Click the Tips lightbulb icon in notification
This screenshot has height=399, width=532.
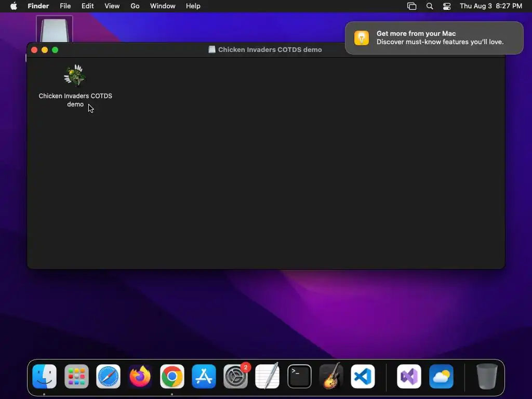click(x=362, y=37)
